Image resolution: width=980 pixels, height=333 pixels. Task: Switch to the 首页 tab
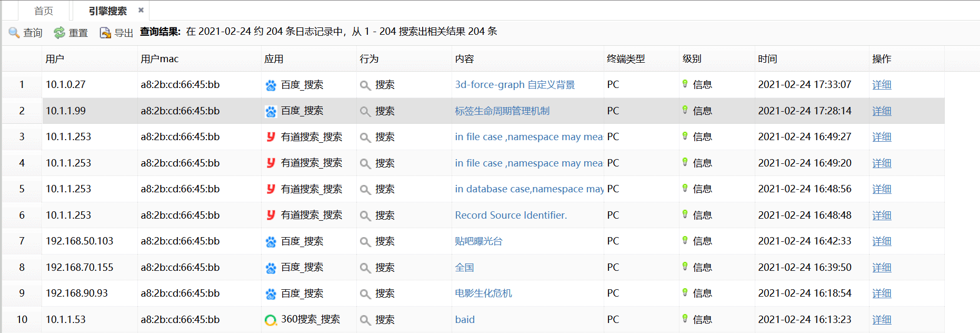tap(44, 11)
